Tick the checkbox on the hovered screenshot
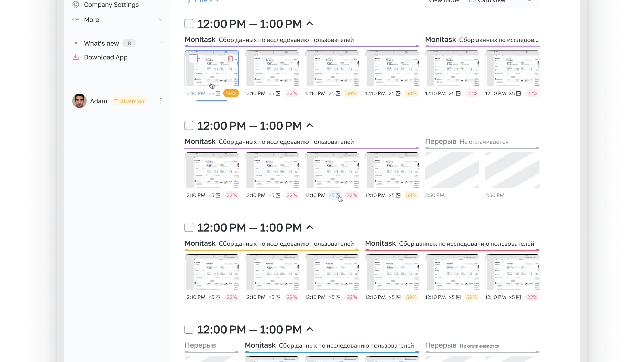The height and width of the screenshot is (362, 644). (x=193, y=59)
